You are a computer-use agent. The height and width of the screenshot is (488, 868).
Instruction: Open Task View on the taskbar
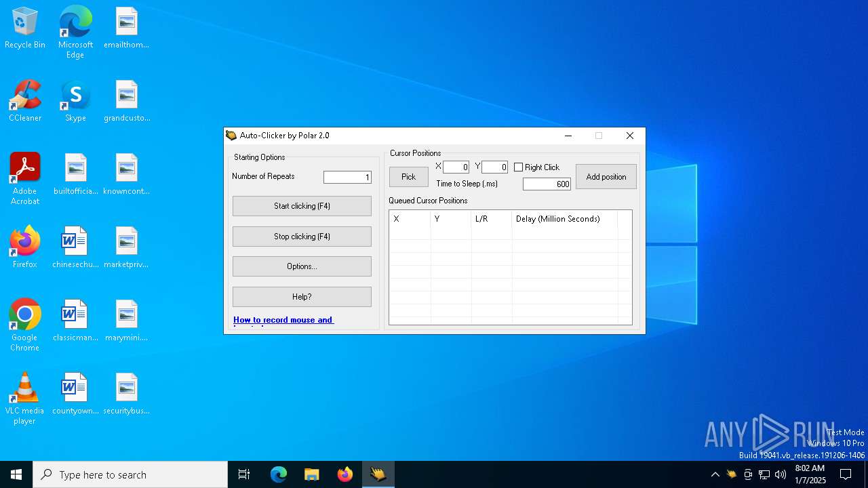(x=244, y=474)
